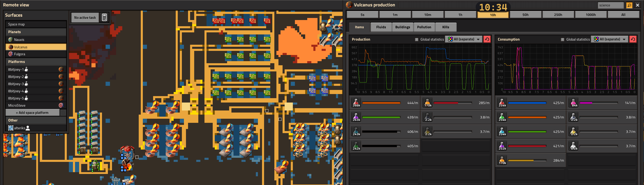Click the orange search magnifier icon
Image resolution: width=644 pixels, height=185 pixels.
(x=629, y=5)
